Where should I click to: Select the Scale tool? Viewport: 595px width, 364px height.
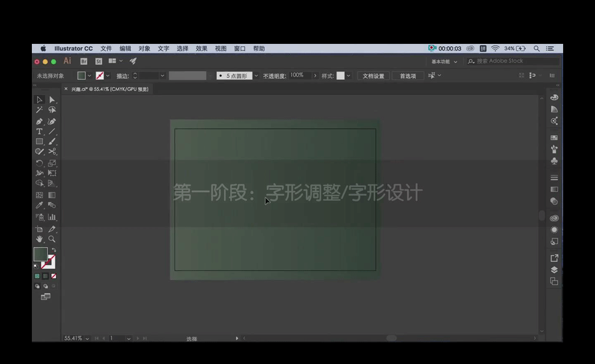[52, 163]
